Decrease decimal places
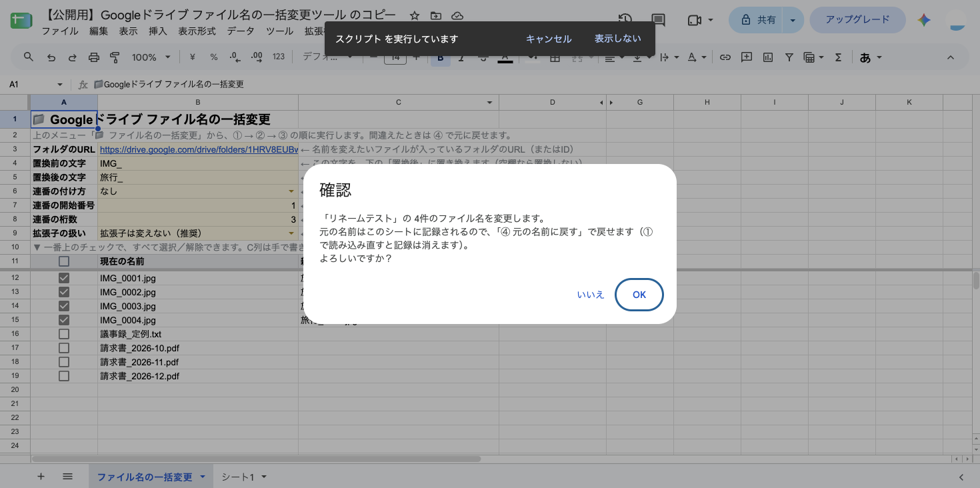 [235, 57]
